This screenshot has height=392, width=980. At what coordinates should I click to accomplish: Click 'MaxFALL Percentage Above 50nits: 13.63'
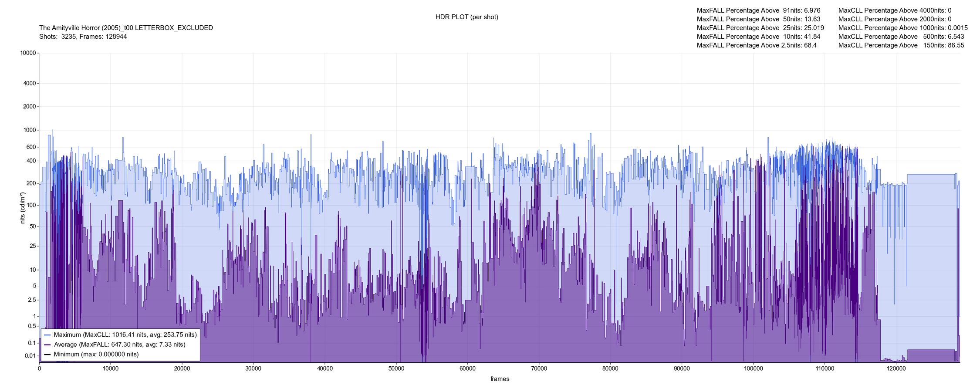pyautogui.click(x=758, y=19)
